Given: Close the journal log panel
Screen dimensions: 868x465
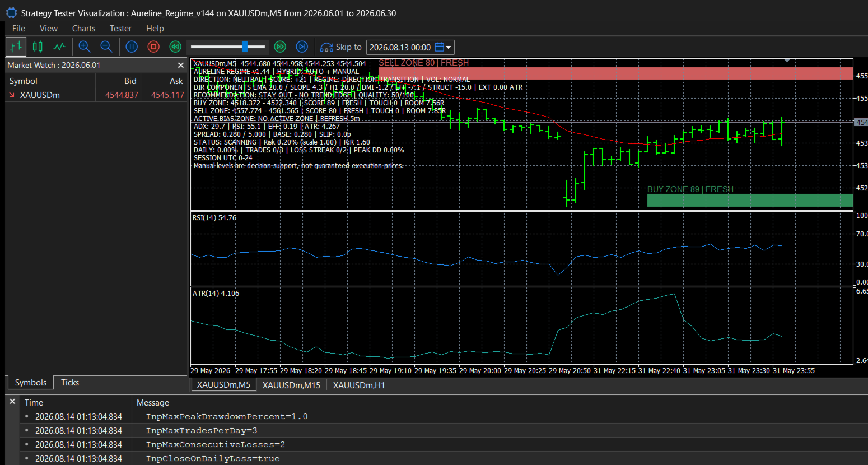Looking at the screenshot, I should 12,402.
